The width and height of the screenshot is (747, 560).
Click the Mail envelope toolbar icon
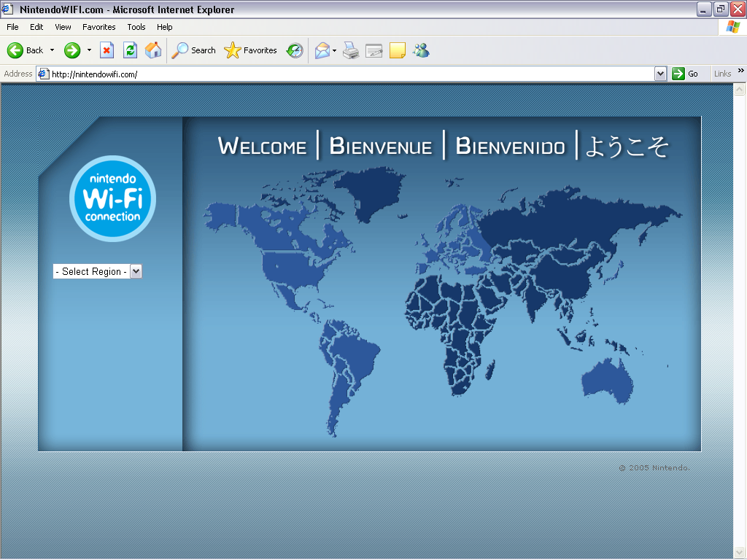pos(322,50)
